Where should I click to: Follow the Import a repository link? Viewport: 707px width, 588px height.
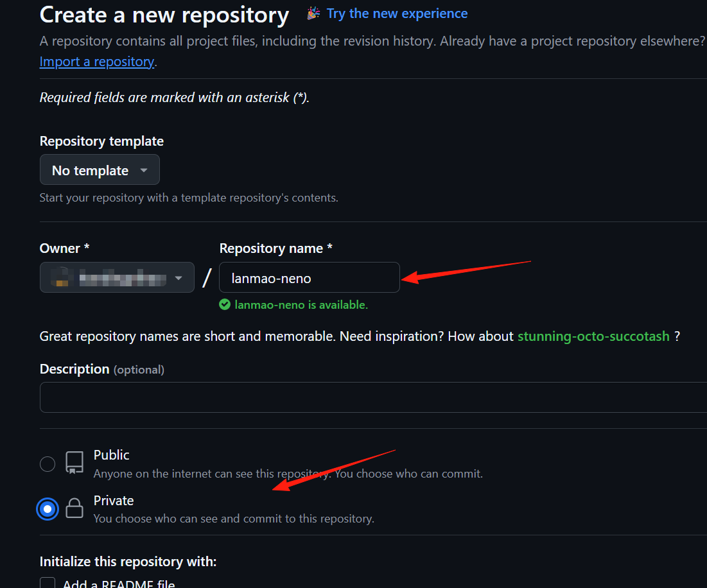coord(96,62)
